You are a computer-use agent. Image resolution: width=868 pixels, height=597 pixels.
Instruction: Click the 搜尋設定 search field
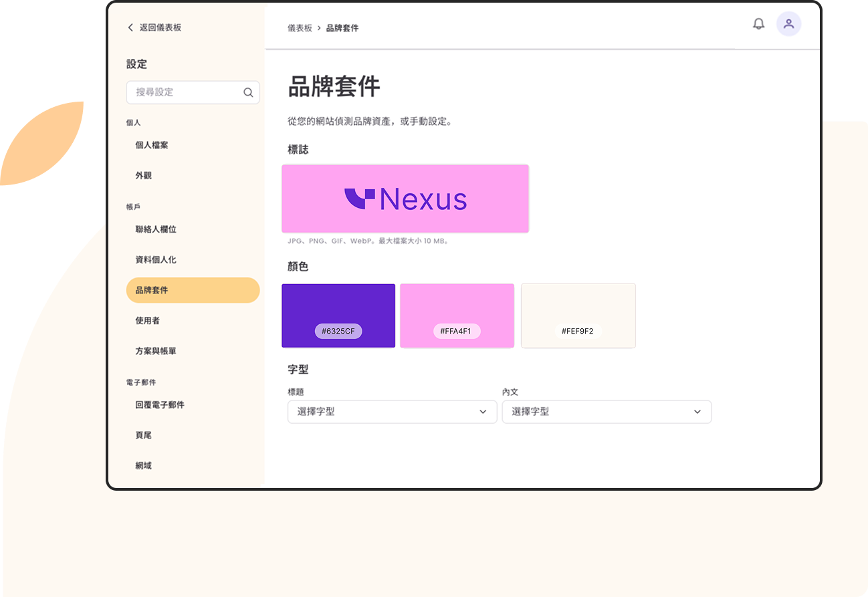(x=193, y=92)
